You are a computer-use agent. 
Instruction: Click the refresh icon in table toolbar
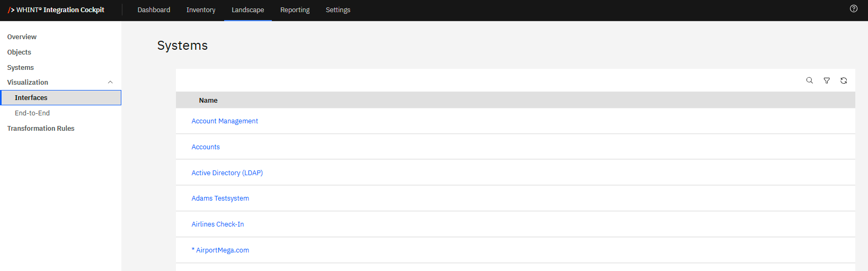(844, 80)
